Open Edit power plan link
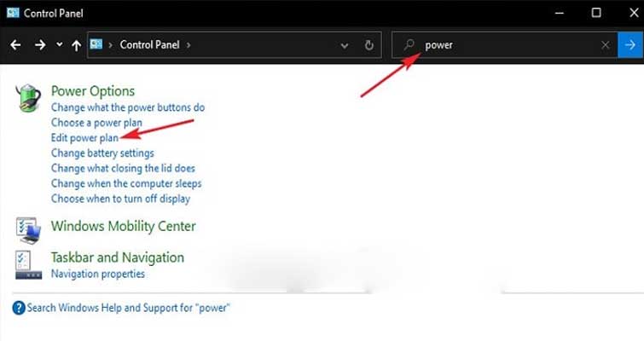The width and height of the screenshot is (644, 341). [x=84, y=138]
